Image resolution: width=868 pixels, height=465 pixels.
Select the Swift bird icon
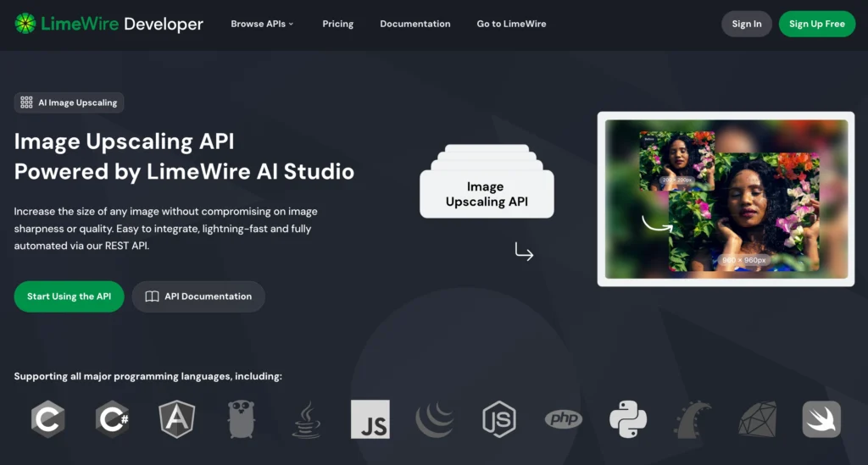pyautogui.click(x=821, y=419)
